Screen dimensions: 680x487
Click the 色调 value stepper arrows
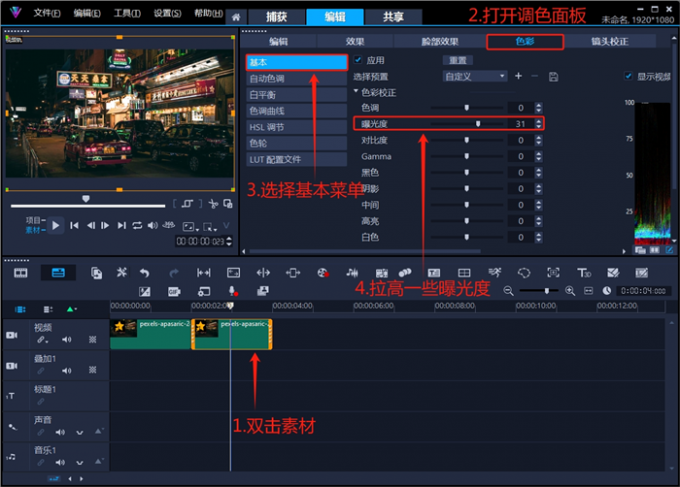pyautogui.click(x=538, y=108)
